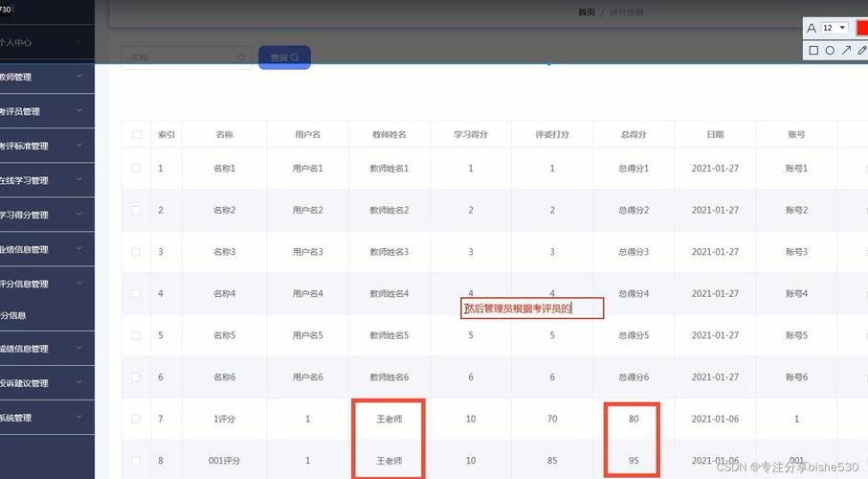The width and height of the screenshot is (868, 479).
Task: Open the 业绩信息管理 sidebar menu
Action: pyautogui.click(x=47, y=249)
